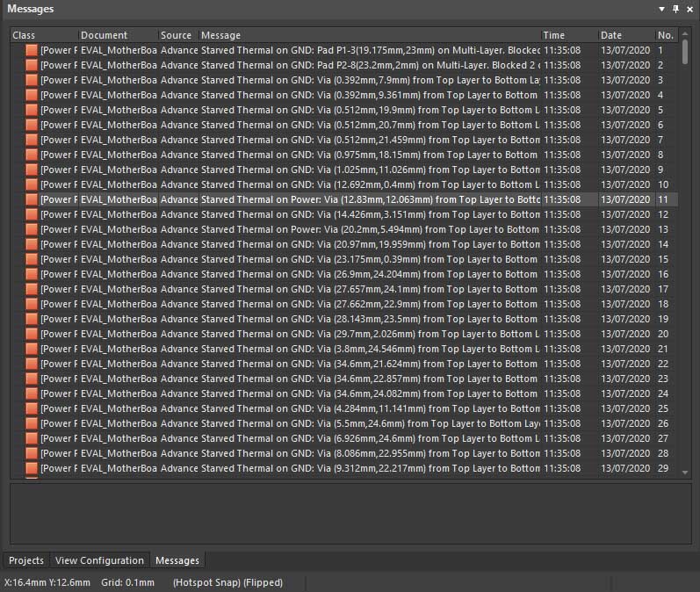Close the Messages panel

click(689, 9)
